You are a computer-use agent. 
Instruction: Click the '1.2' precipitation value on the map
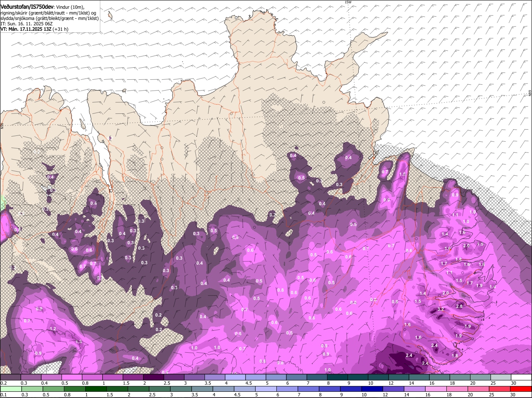pos(53,329)
